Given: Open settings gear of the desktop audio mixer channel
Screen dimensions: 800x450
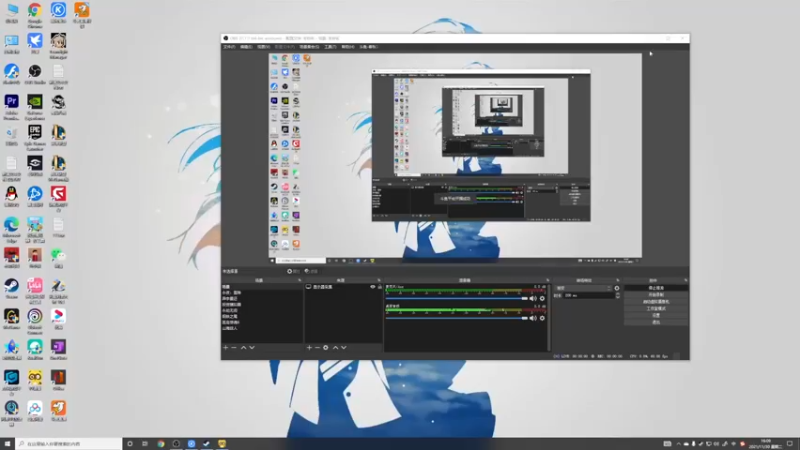Looking at the screenshot, I should click(542, 318).
